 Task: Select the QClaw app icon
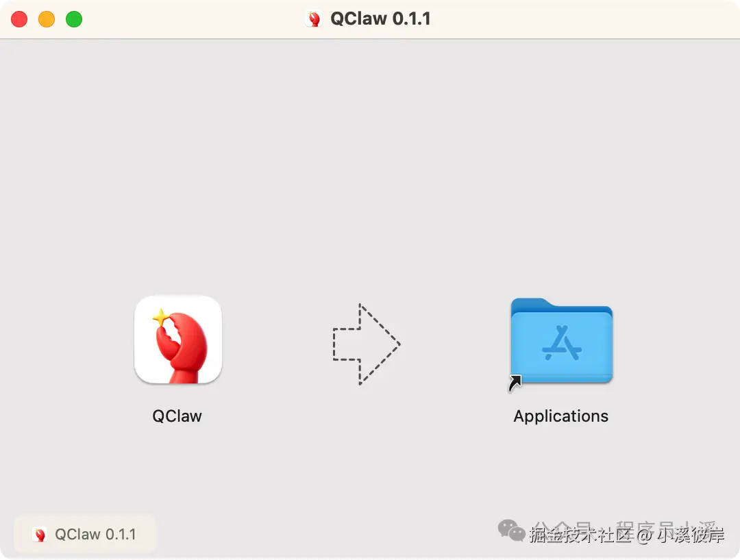click(178, 340)
